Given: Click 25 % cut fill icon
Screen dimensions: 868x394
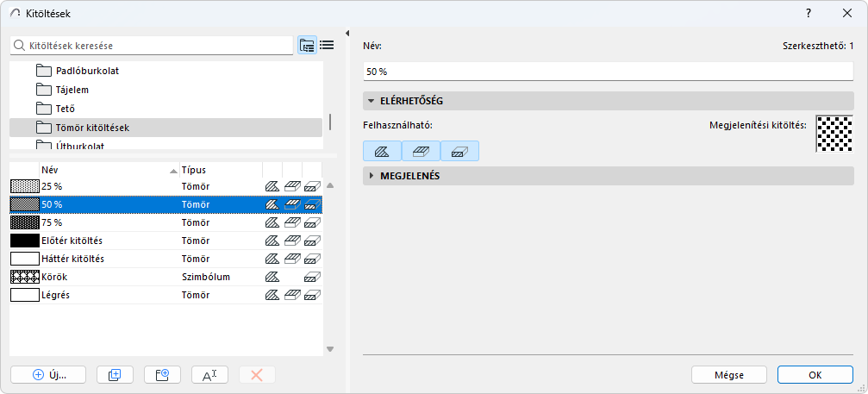Looking at the screenshot, I should pos(313,186).
